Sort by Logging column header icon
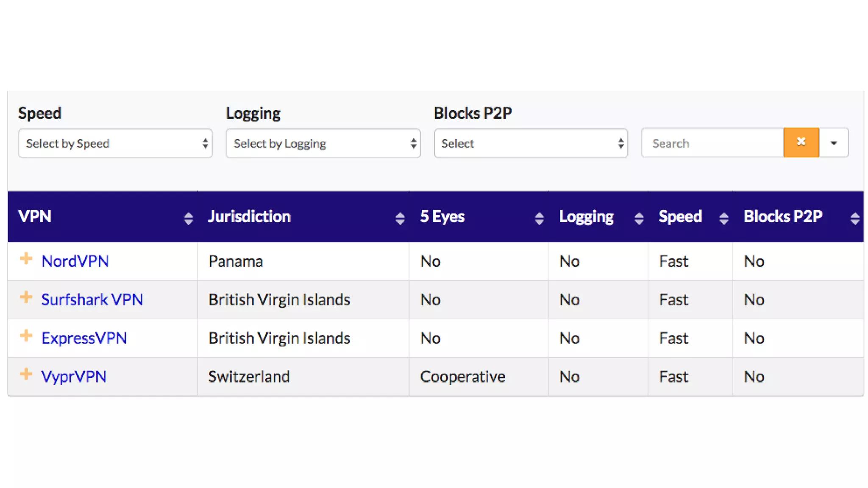The width and height of the screenshot is (868, 488). 639,218
